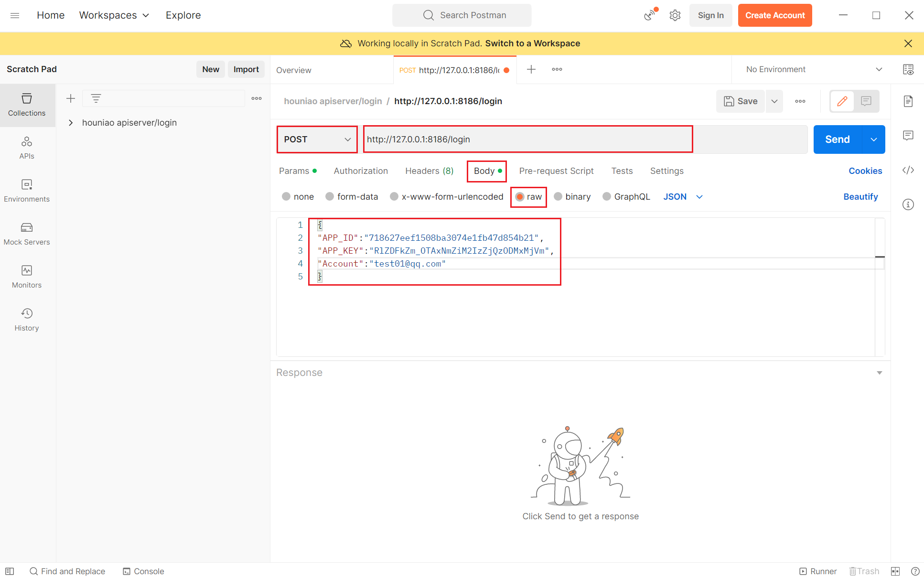Open the Monitors sidebar section

(27, 277)
